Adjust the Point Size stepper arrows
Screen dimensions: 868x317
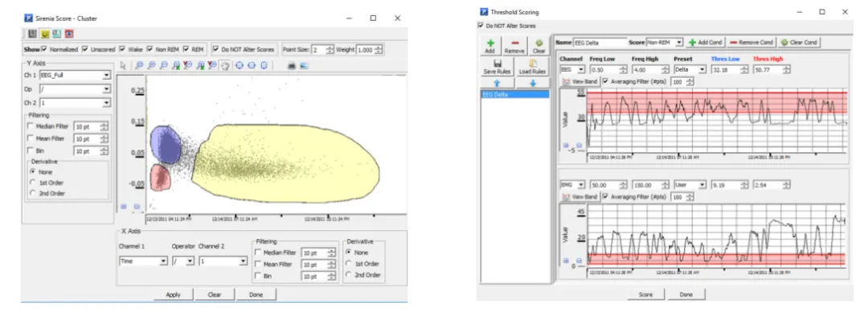tap(330, 50)
